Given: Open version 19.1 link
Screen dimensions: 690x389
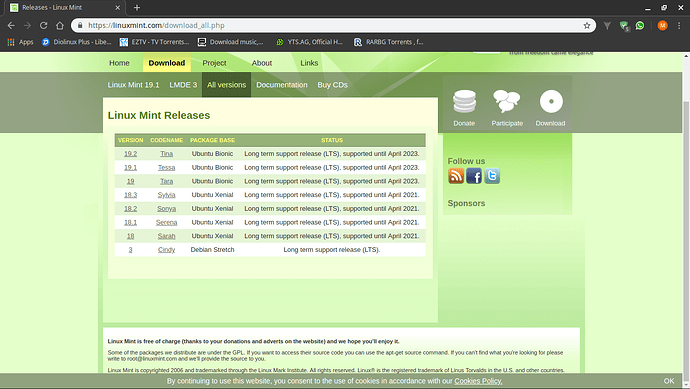Looking at the screenshot, I should pos(130,167).
